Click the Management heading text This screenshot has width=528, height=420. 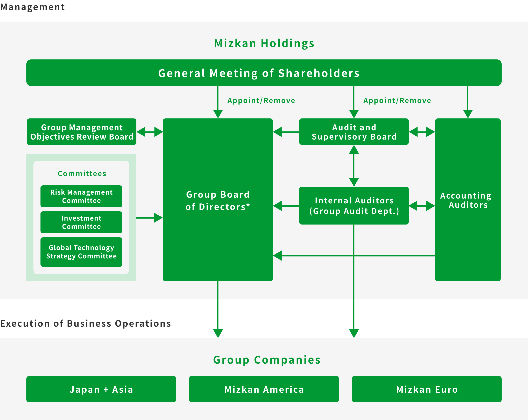pos(32,7)
